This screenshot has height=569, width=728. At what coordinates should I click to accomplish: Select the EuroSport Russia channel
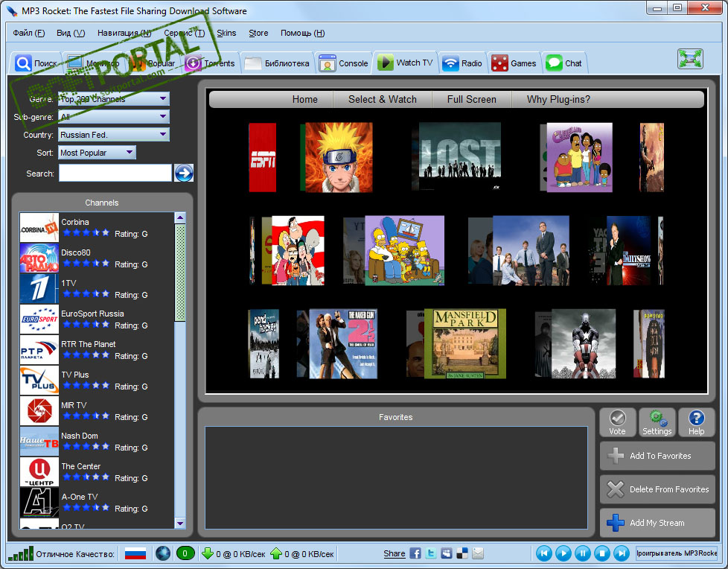[x=97, y=319]
